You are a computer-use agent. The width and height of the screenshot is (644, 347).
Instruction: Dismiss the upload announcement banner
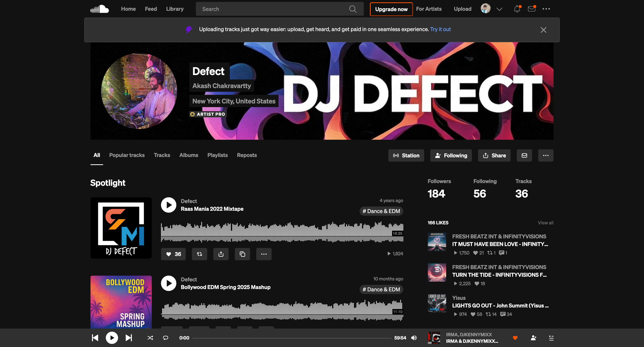(543, 30)
